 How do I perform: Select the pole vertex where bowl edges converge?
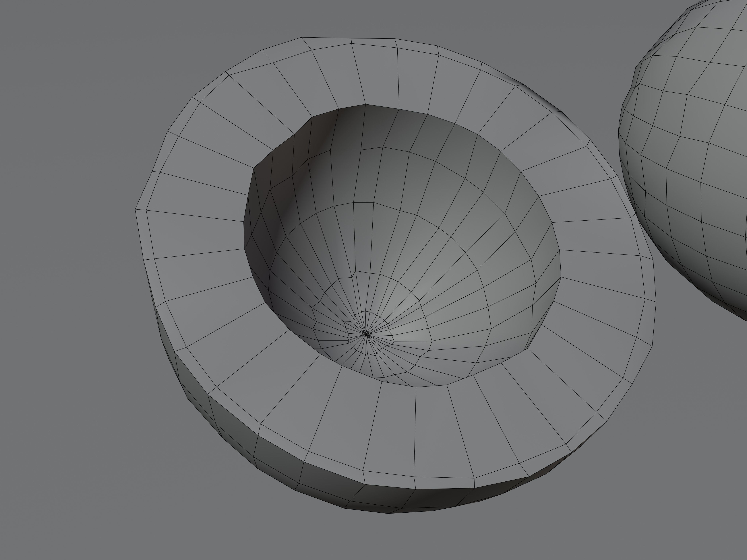[366, 335]
